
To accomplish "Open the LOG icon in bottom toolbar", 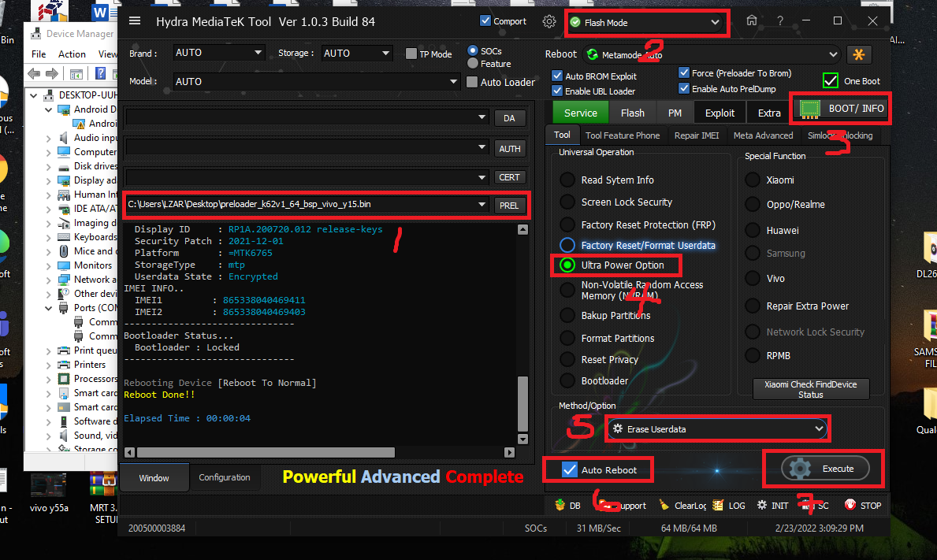I will [718, 505].
